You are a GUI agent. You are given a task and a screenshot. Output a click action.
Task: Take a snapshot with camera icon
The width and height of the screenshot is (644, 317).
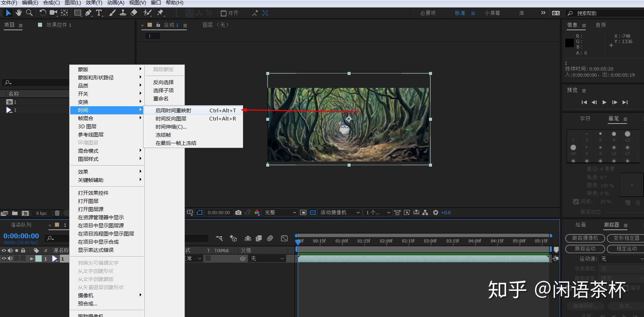point(238,212)
